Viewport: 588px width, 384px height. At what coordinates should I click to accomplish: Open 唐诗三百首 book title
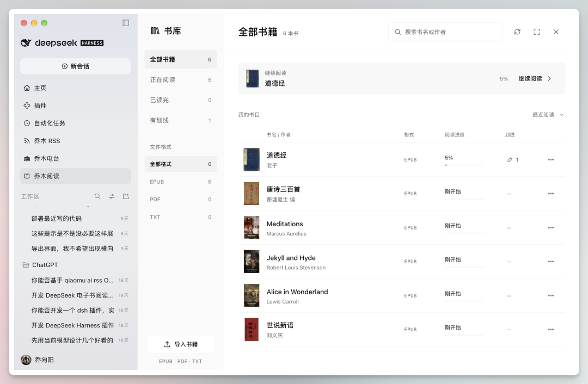[283, 189]
